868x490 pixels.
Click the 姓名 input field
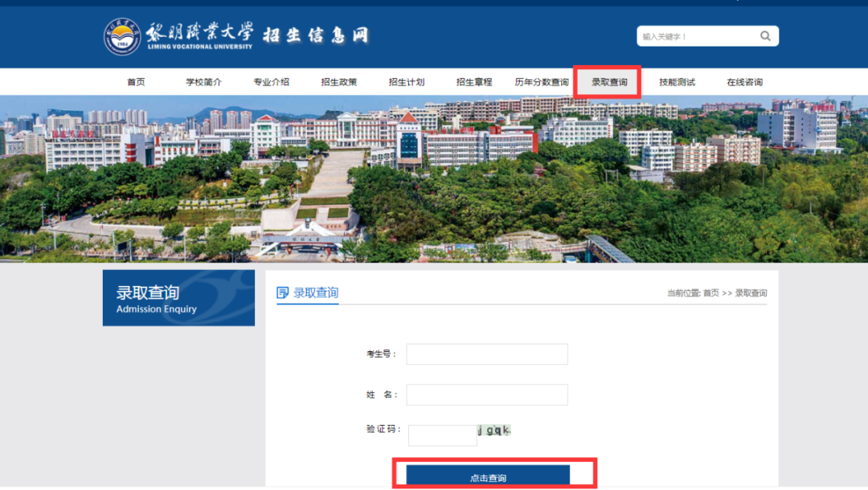[x=486, y=394]
